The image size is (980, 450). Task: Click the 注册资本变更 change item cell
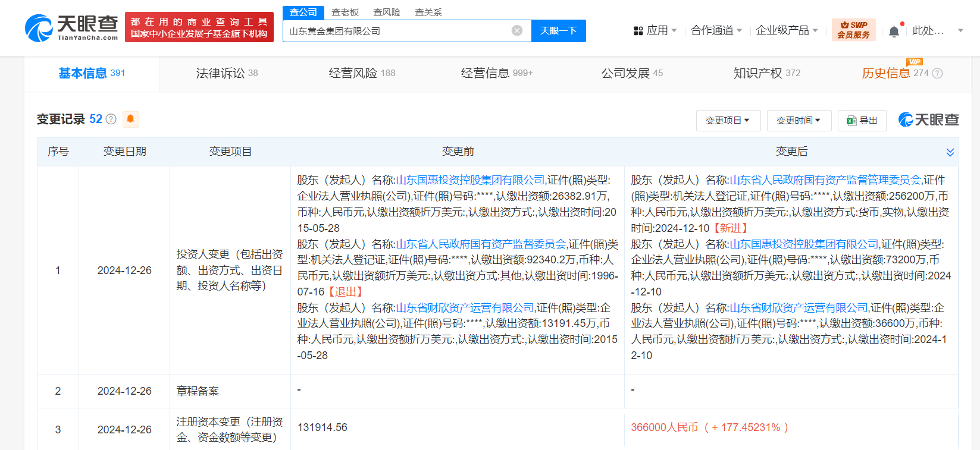coord(230,429)
